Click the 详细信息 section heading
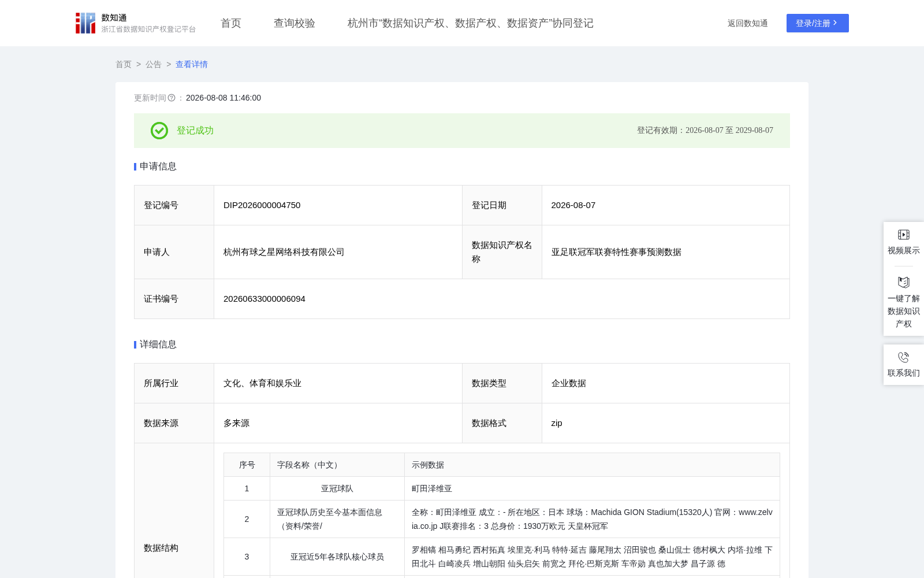 [158, 344]
